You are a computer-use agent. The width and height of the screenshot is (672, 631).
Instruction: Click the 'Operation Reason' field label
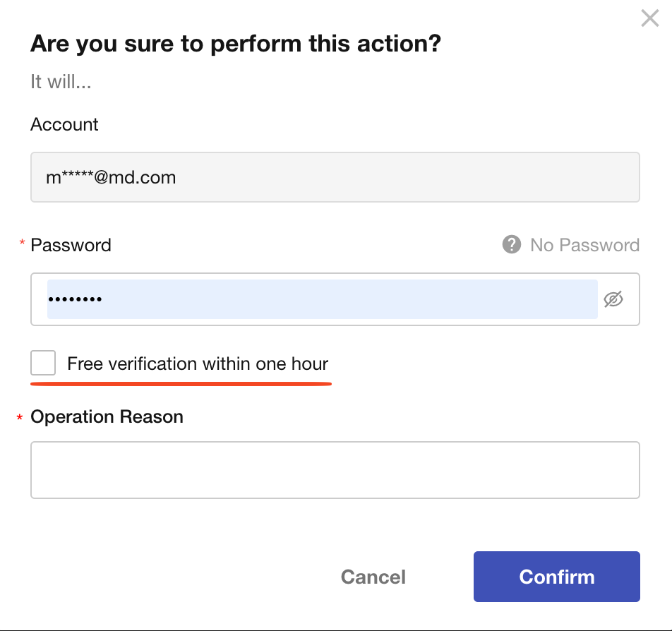coord(107,416)
